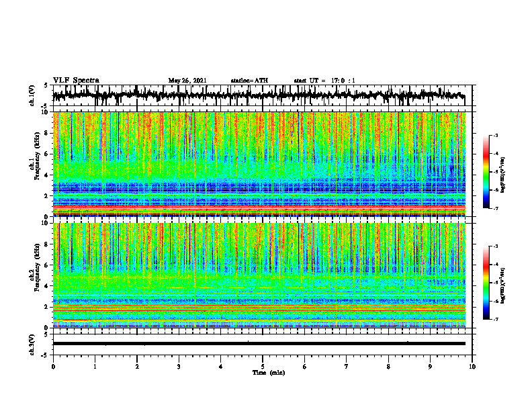Click the "-3" label on ch.1 colorbar
The image size is (532, 411).
[x=496, y=136]
